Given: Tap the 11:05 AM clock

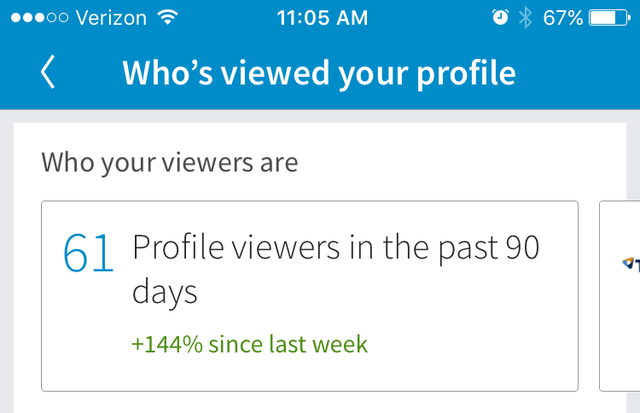Looking at the screenshot, I should 322,18.
